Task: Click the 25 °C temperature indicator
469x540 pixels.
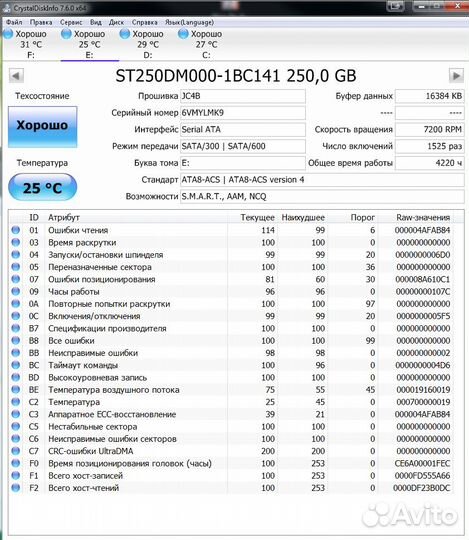Action: click(x=42, y=187)
